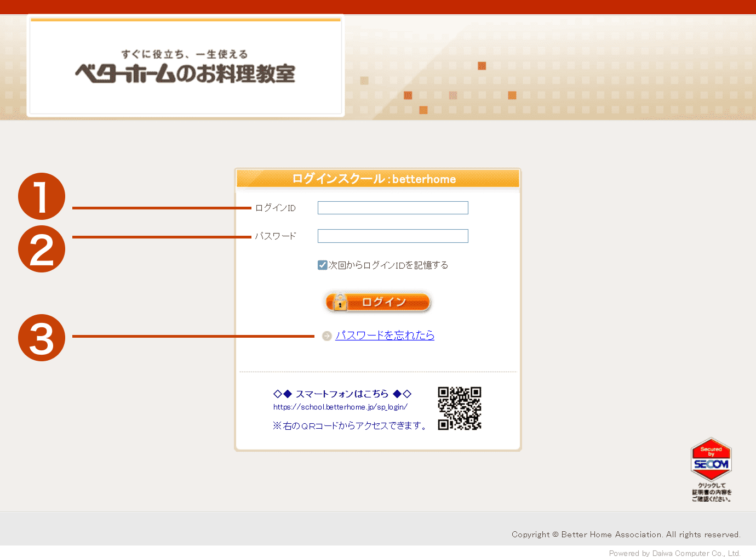Screen dimensions: 756x557
Task: Click the orange number 3 circle marker
Action: 42,338
